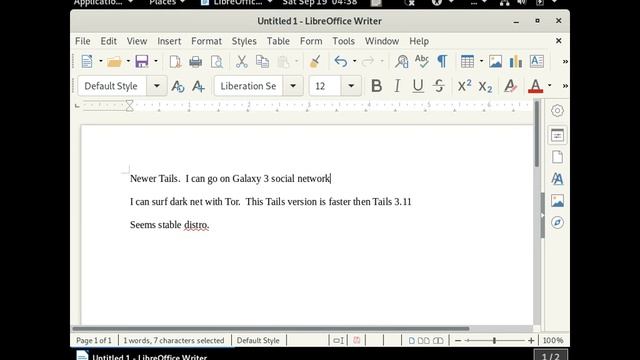Open a file using the folder icon
Screen dimensions: 640x360
[114, 62]
